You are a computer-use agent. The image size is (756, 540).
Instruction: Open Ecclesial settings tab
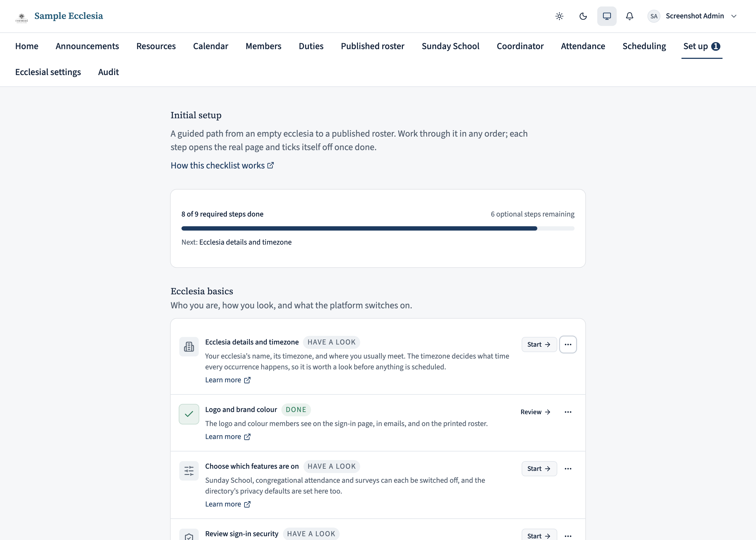(48, 72)
